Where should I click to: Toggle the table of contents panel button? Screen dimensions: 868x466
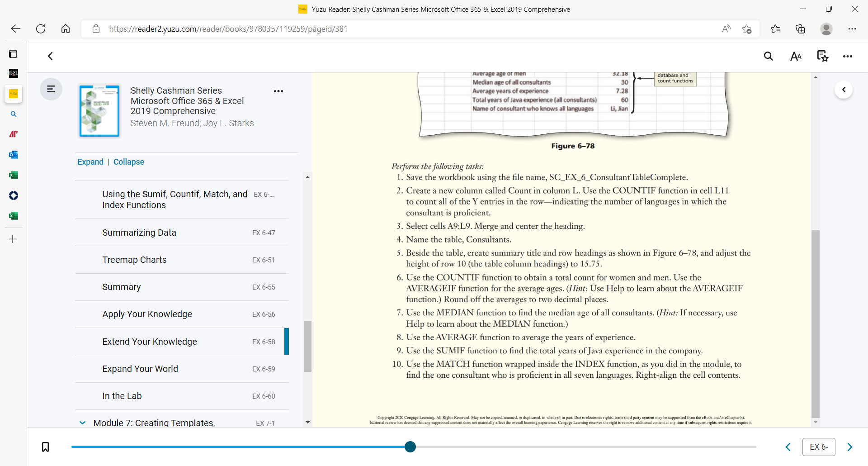[51, 89]
